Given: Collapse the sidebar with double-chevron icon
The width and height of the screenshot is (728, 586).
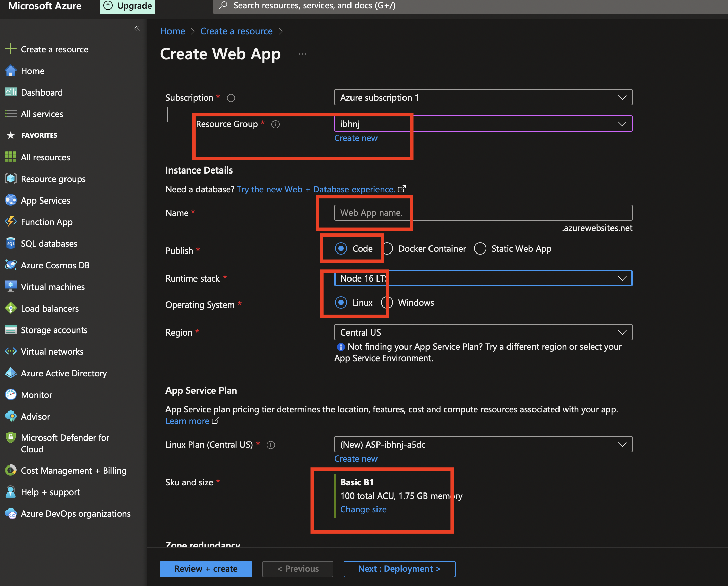Looking at the screenshot, I should [137, 28].
